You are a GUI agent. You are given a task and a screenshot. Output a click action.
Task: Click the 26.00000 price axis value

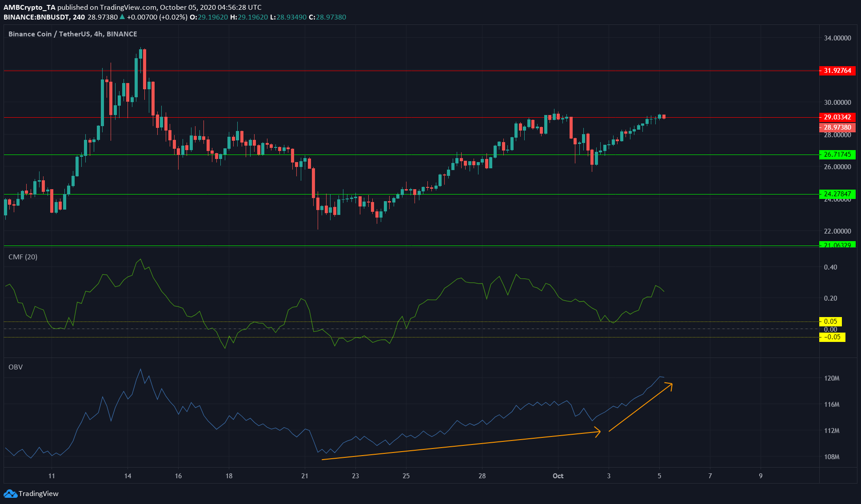pyautogui.click(x=837, y=167)
